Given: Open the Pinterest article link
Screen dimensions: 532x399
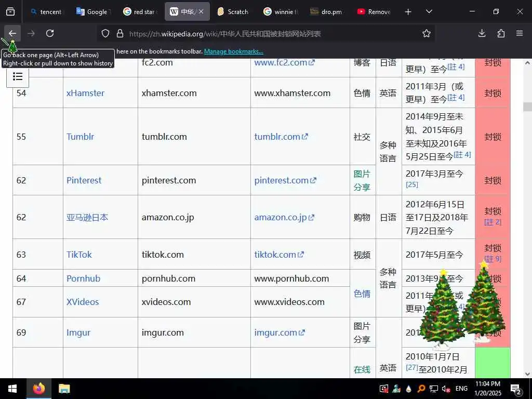Looking at the screenshot, I should pyautogui.click(x=84, y=180).
